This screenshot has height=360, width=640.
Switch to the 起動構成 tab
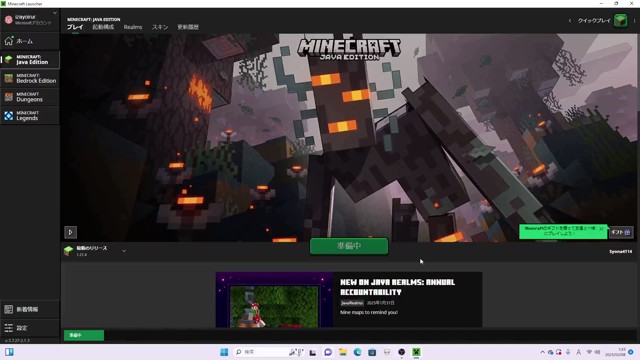[x=103, y=27]
